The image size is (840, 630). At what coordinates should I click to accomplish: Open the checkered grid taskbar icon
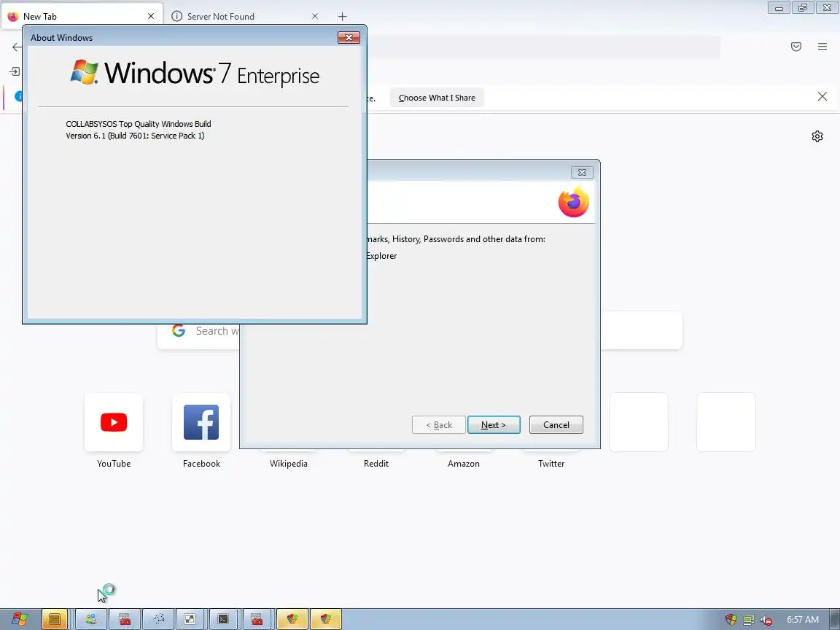point(190,619)
